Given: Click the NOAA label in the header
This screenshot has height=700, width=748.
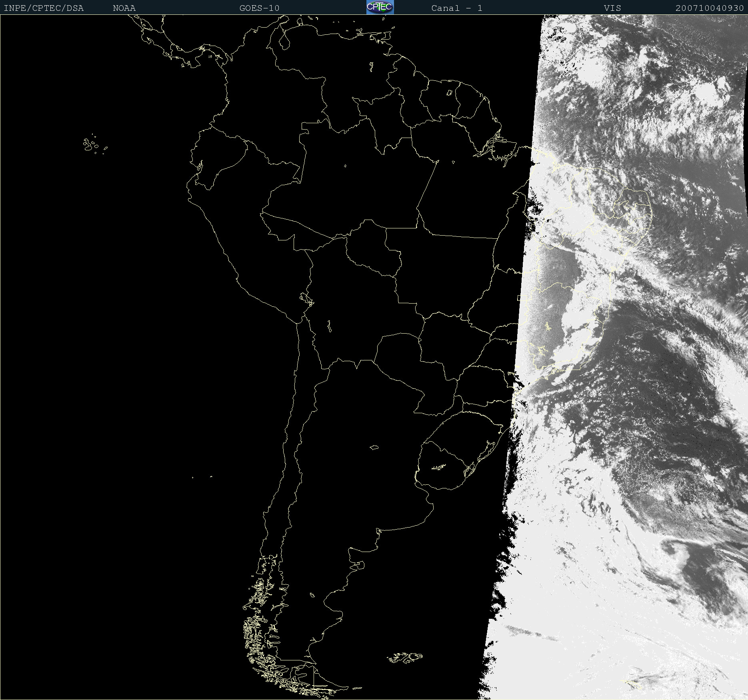Looking at the screenshot, I should tap(124, 8).
